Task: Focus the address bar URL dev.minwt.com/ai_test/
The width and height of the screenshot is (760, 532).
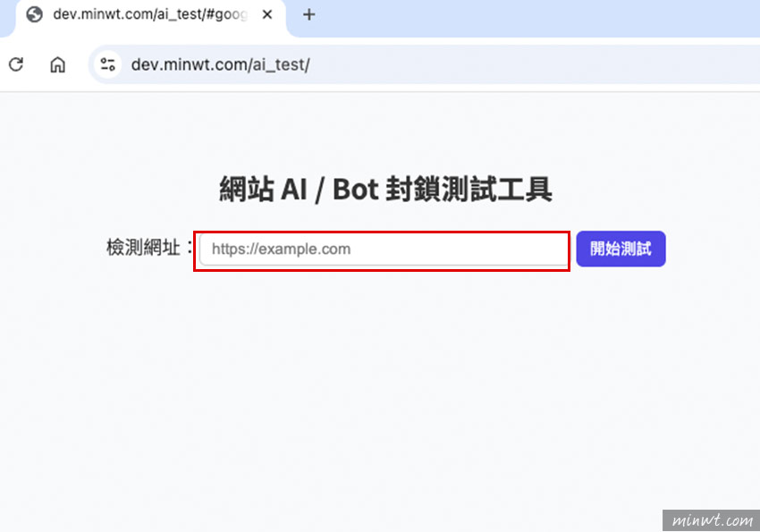Action: [220, 64]
